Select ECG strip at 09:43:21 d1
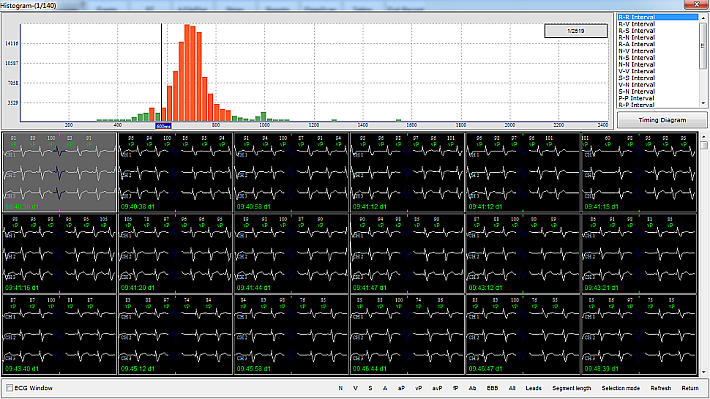710x399 pixels. pyautogui.click(x=639, y=254)
